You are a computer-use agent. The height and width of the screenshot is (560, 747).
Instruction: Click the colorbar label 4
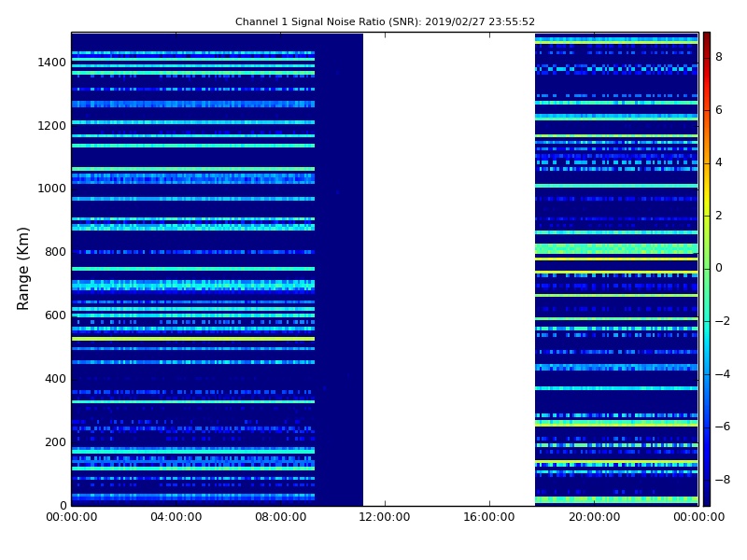click(x=719, y=162)
